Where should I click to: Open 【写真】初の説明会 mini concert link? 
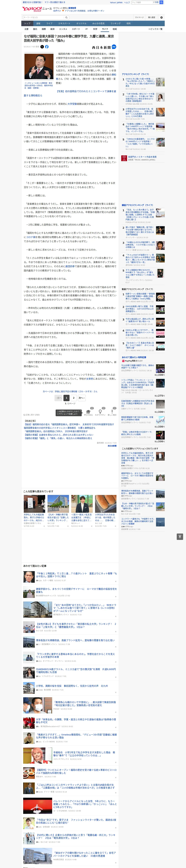[x=70, y=93]
